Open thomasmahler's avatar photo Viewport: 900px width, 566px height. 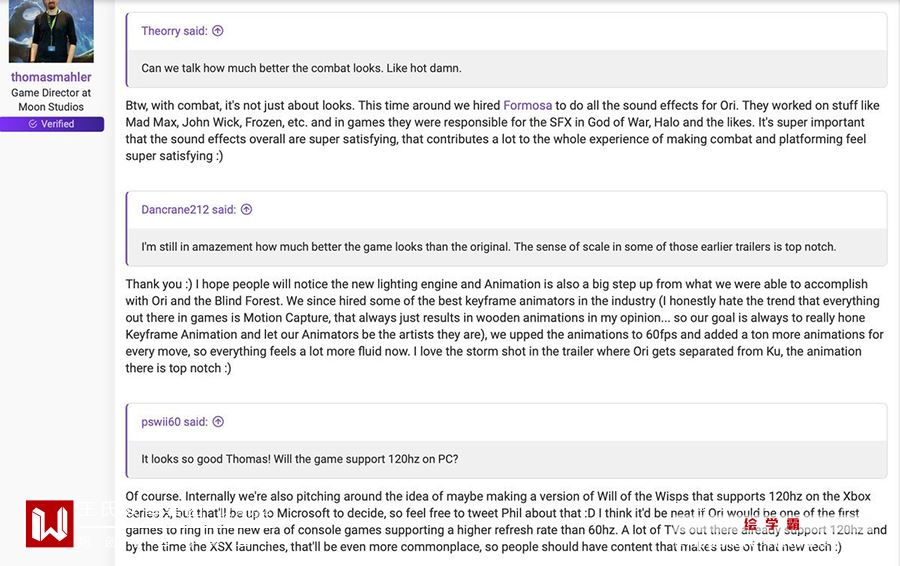(x=51, y=30)
